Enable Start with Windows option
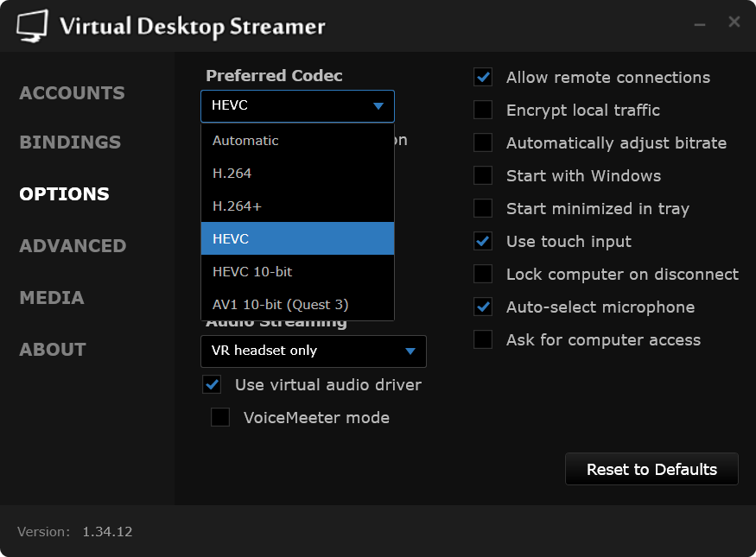 (x=483, y=176)
